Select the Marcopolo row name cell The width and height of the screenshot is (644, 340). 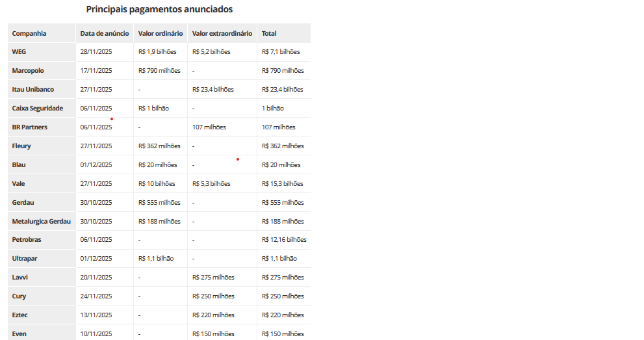tap(28, 71)
